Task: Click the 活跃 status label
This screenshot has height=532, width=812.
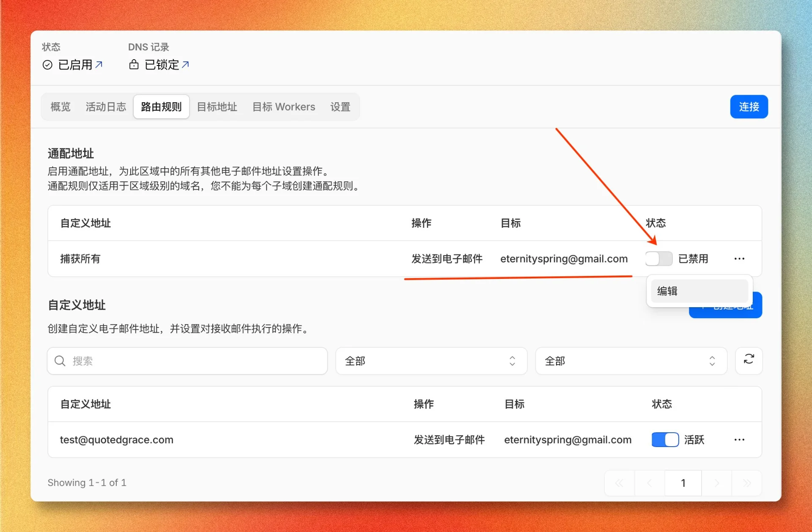Action: pyautogui.click(x=694, y=440)
